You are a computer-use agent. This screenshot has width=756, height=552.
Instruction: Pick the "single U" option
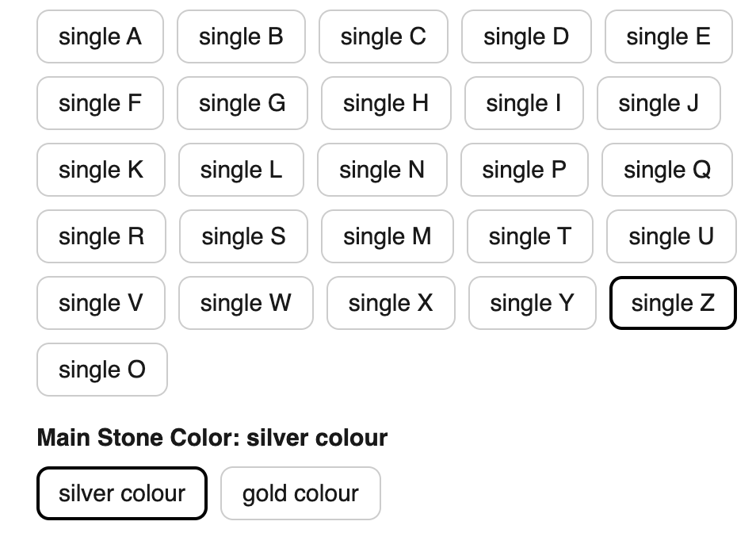pyautogui.click(x=670, y=236)
